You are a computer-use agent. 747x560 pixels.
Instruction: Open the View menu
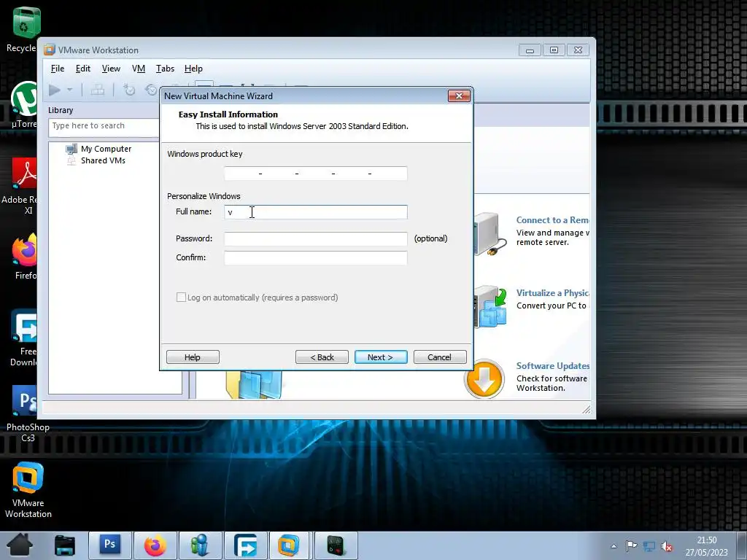pos(111,69)
